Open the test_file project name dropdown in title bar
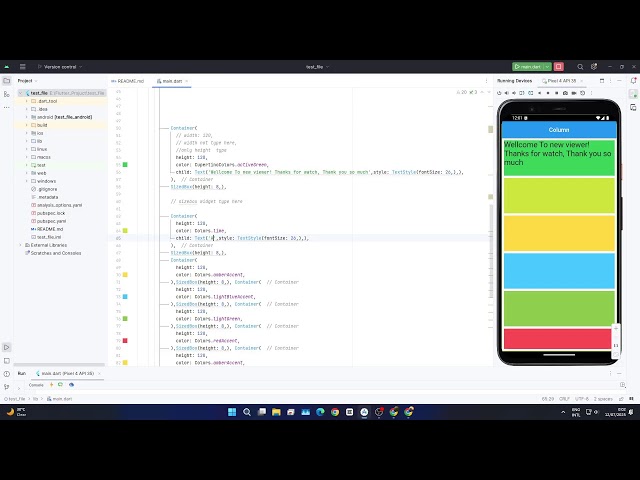This screenshot has width=640, height=480. (317, 67)
